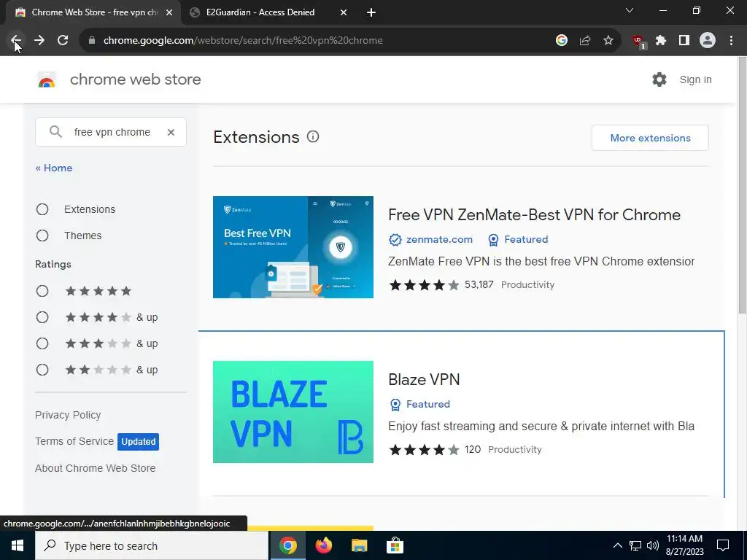Click the search magnifier in the store search box
This screenshot has height=560, width=747.
coord(55,132)
